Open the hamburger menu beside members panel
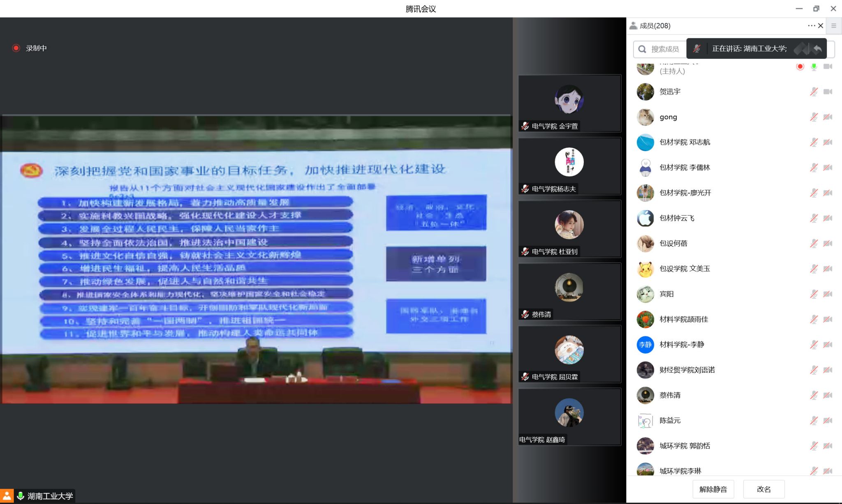Screen dimensions: 842x504 point(834,26)
